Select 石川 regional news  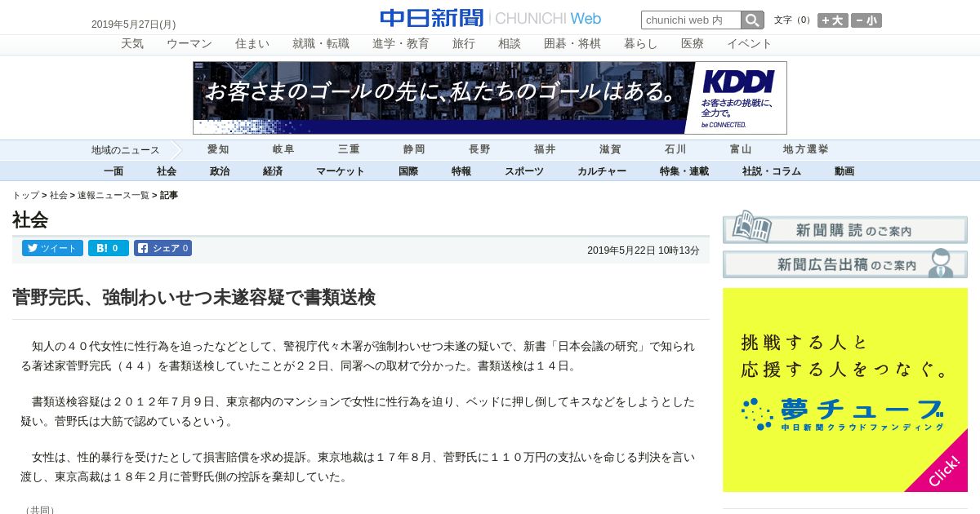coord(675,149)
